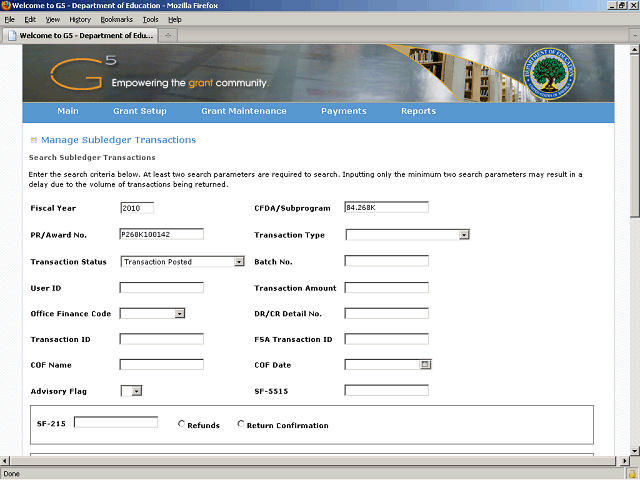Open the File menu
Screen dimensions: 640x480
pyautogui.click(x=9, y=20)
